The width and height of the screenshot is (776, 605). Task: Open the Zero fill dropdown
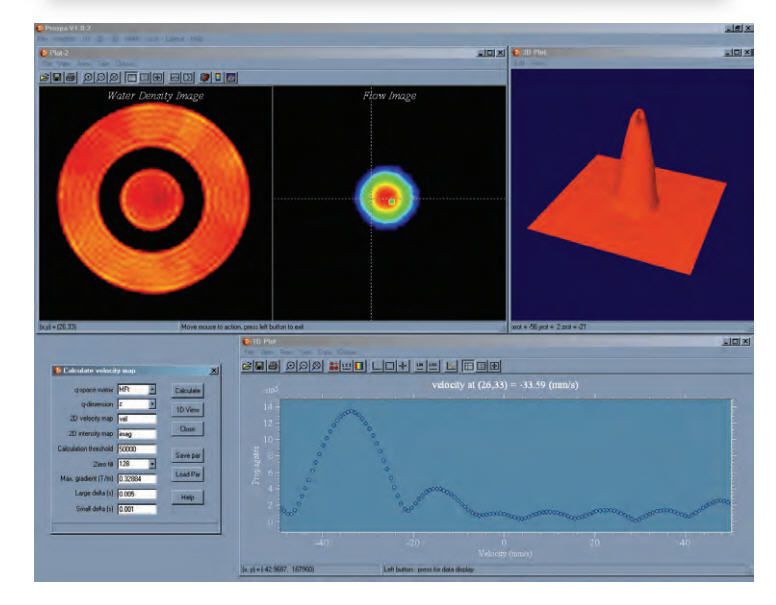[x=152, y=464]
